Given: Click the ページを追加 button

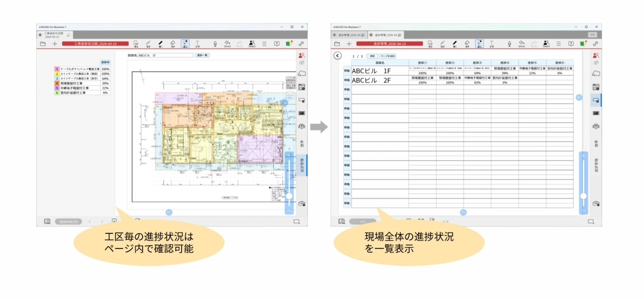Looking at the screenshot, I should click(388, 56).
